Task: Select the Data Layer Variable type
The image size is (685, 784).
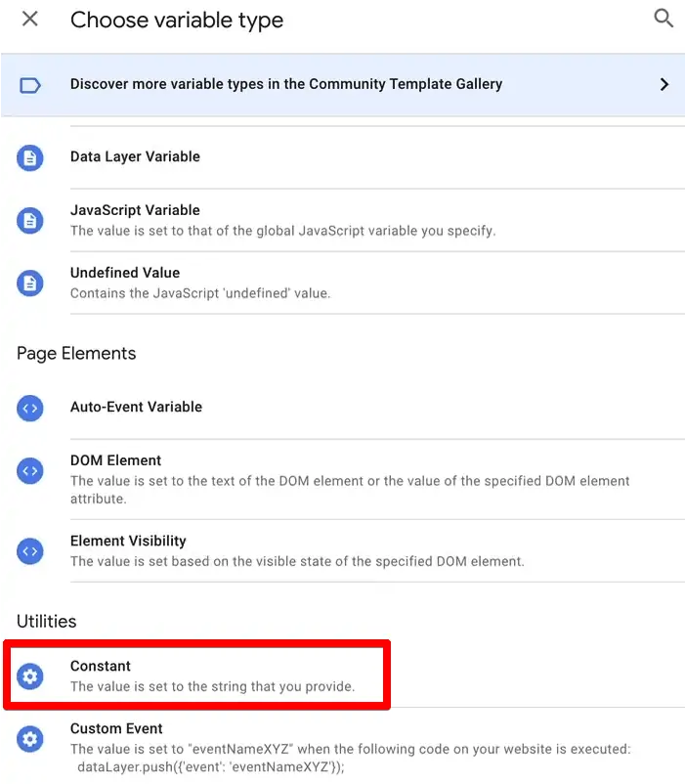Action: tap(135, 156)
